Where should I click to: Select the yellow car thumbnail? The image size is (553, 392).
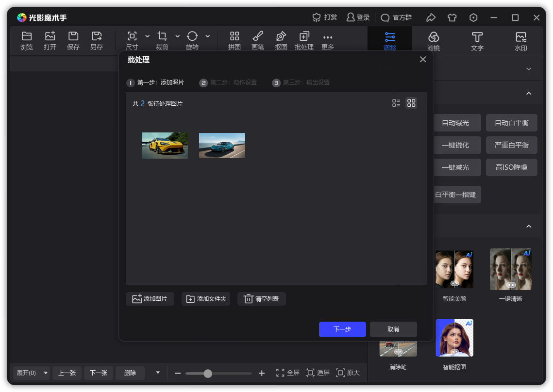click(165, 146)
